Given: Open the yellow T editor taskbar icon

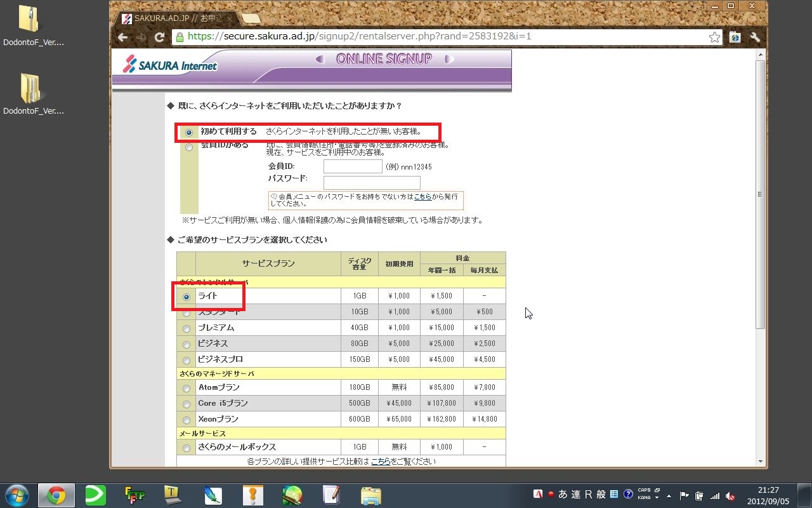Looking at the screenshot, I should coord(173,495).
